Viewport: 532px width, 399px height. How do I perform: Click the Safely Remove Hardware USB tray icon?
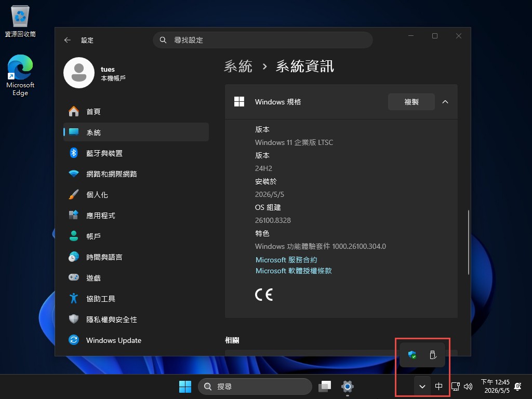pos(433,355)
